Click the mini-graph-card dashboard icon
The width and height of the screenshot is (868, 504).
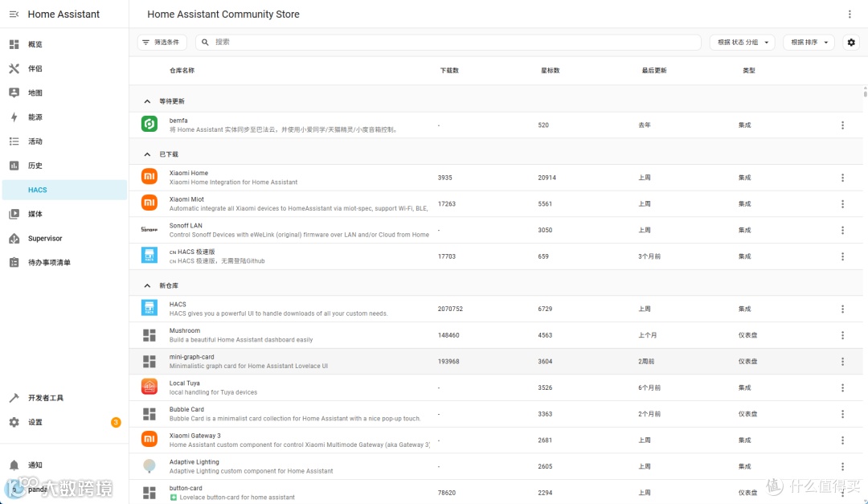(149, 361)
